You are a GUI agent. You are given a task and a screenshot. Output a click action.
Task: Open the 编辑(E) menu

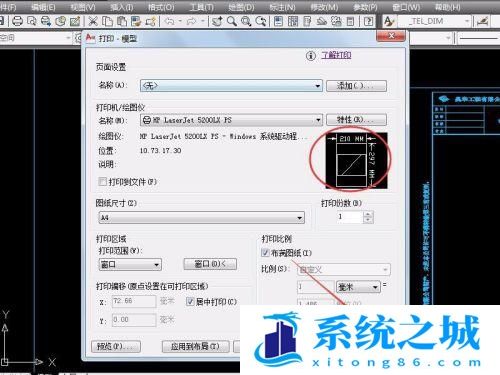(43, 6)
